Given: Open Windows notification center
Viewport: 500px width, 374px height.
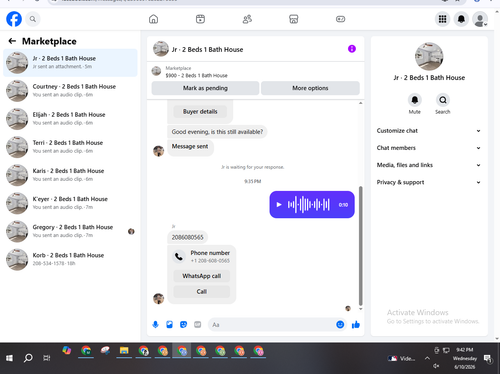Looking at the screenshot, I should (x=488, y=358).
